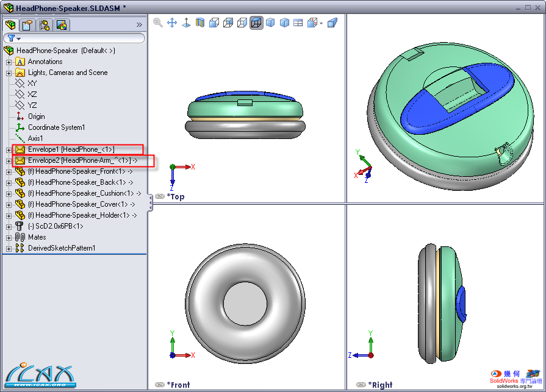Image resolution: width=546 pixels, height=392 pixels.
Task: Click the blue rollback bar under DerivedSketchPattern1
Action: pyautogui.click(x=74, y=254)
